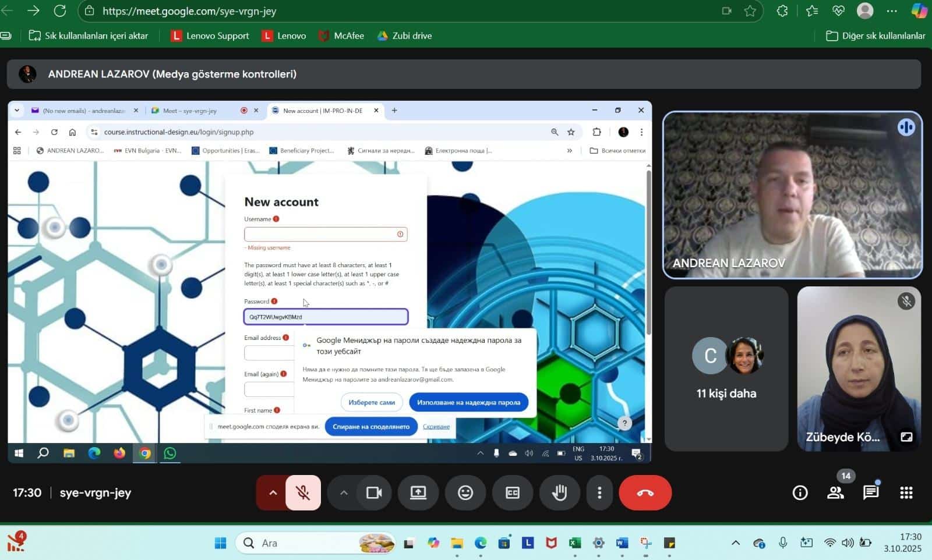The image size is (932, 560).
Task: Click the red leave call button
Action: (x=645, y=492)
